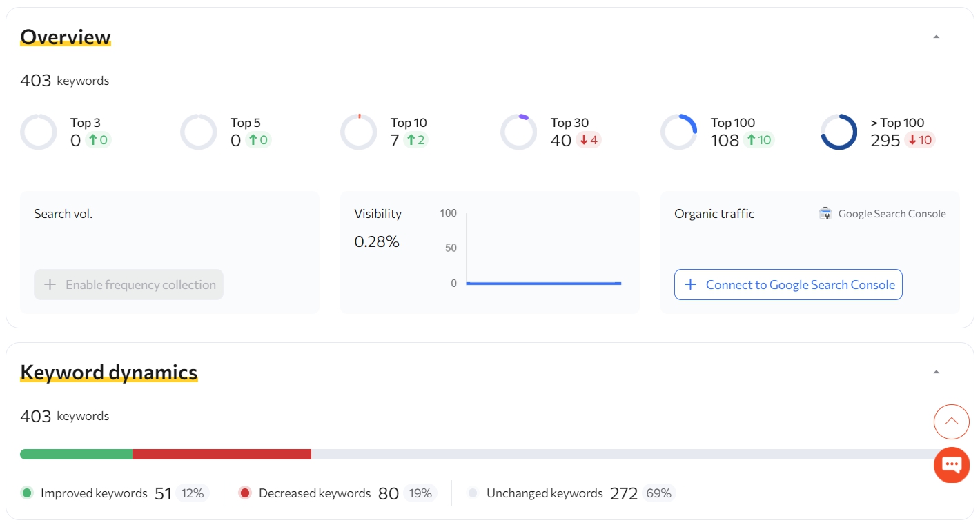Click the Google Search Console logo icon
The width and height of the screenshot is (980, 525).
click(825, 213)
